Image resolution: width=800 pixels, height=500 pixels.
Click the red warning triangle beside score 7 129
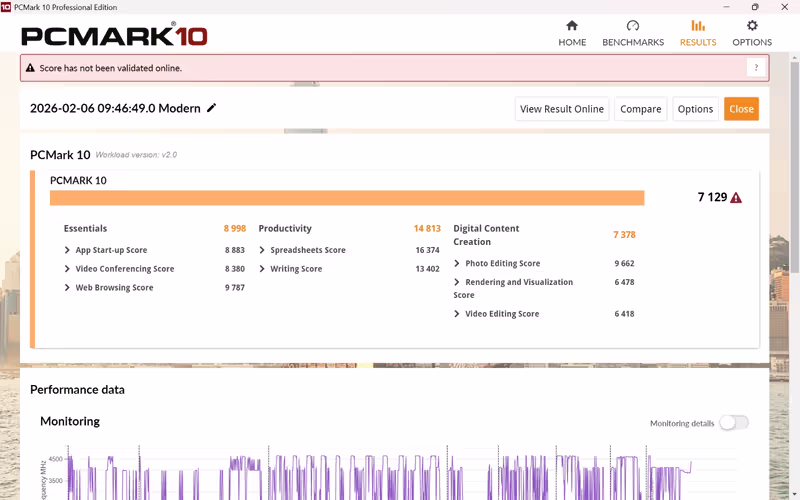click(x=736, y=198)
